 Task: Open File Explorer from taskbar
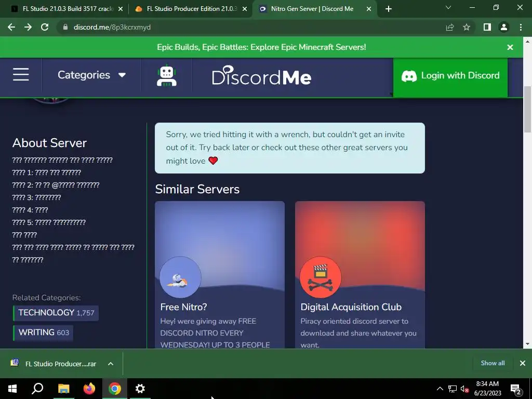(63, 389)
